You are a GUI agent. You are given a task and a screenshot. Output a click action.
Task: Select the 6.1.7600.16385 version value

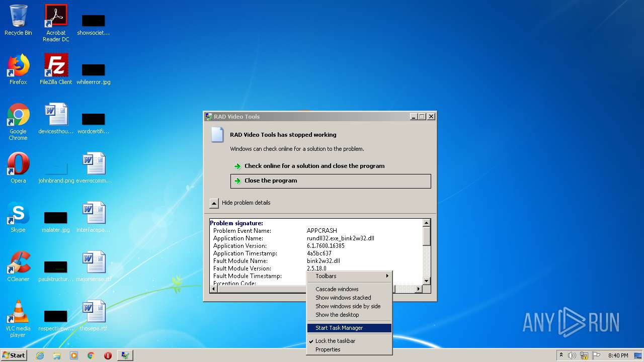pyautogui.click(x=326, y=246)
